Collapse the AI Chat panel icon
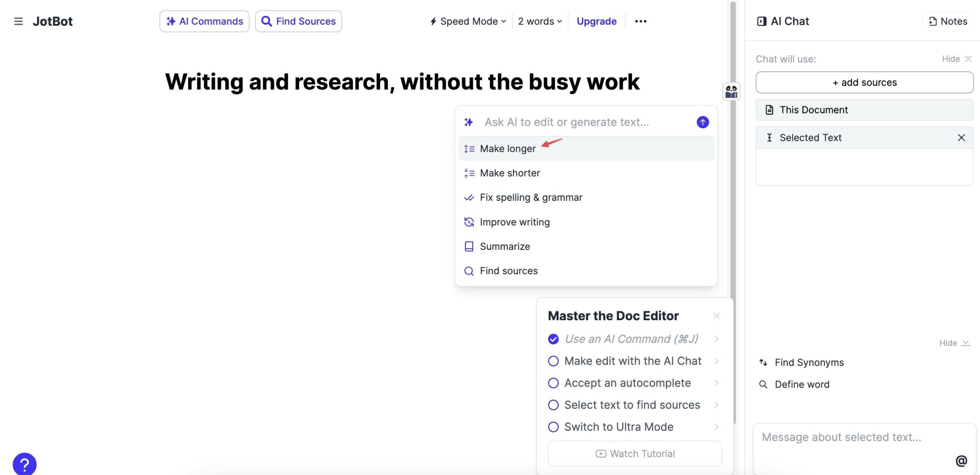This screenshot has height=475, width=980. (x=762, y=21)
